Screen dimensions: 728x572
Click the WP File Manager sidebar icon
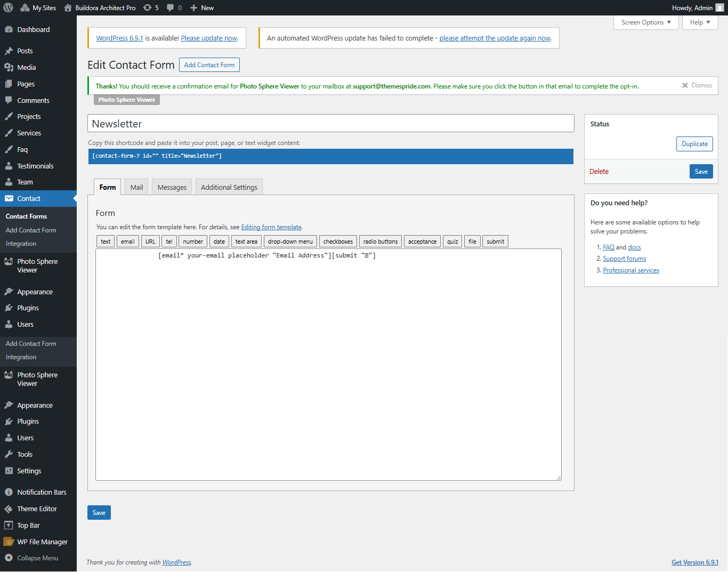[8, 541]
